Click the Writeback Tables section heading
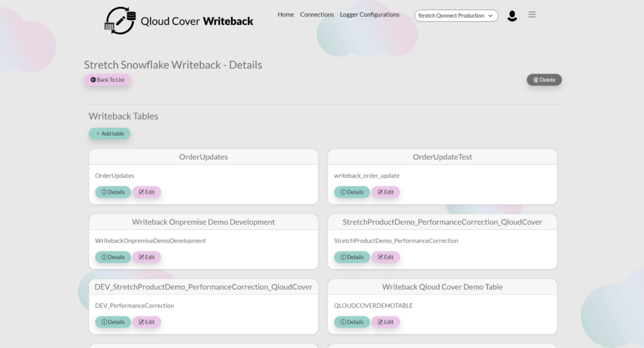 (123, 116)
